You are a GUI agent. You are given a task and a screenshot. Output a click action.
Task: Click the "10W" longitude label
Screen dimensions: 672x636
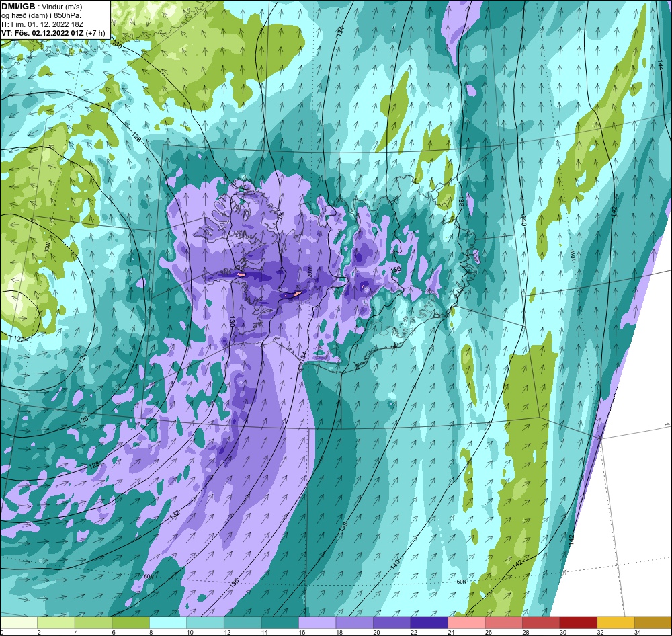pos(572,255)
